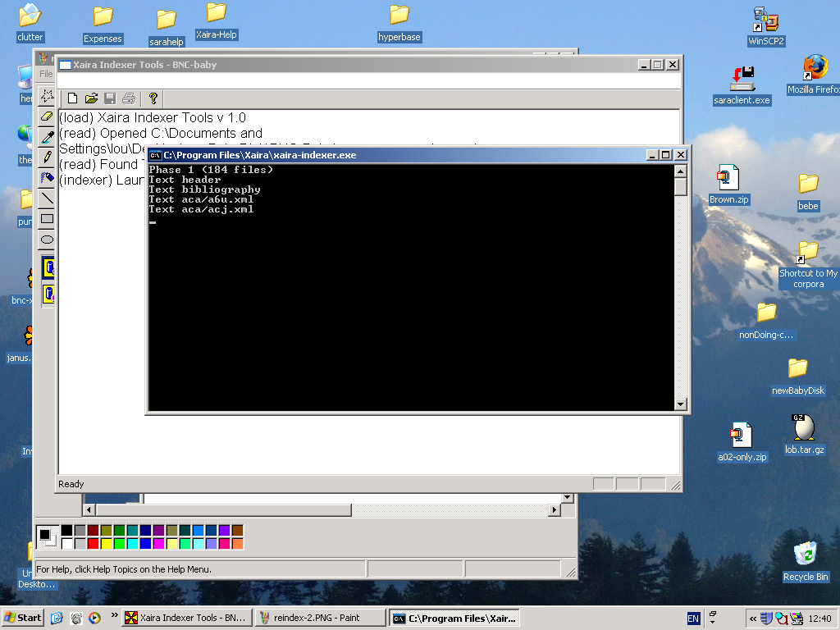The image size is (840, 630).
Task: Select the WinSCP2 desktop shortcut
Action: point(766,26)
